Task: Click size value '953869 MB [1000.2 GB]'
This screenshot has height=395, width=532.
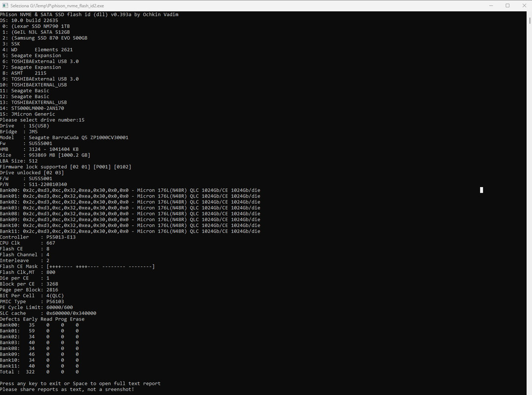Action: [x=59, y=155]
